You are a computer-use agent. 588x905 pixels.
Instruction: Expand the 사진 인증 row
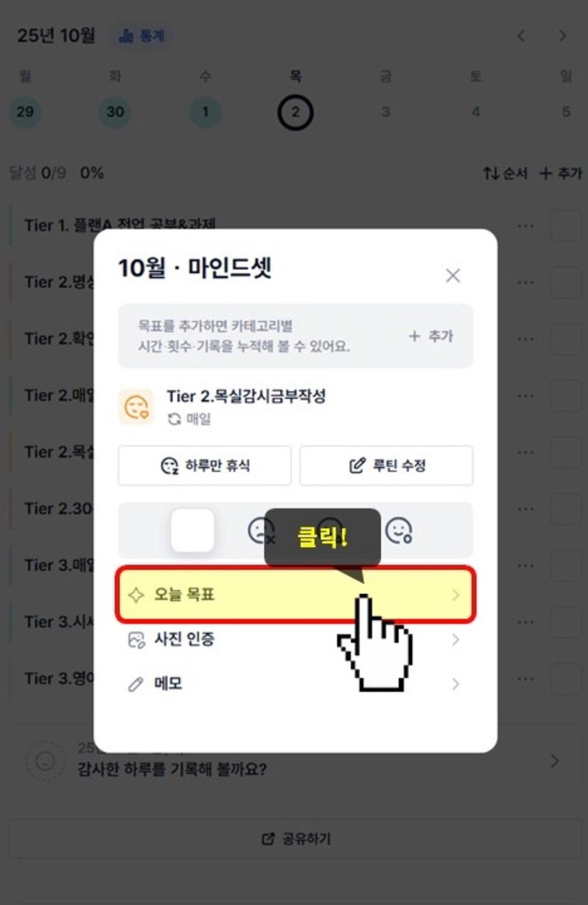296,640
